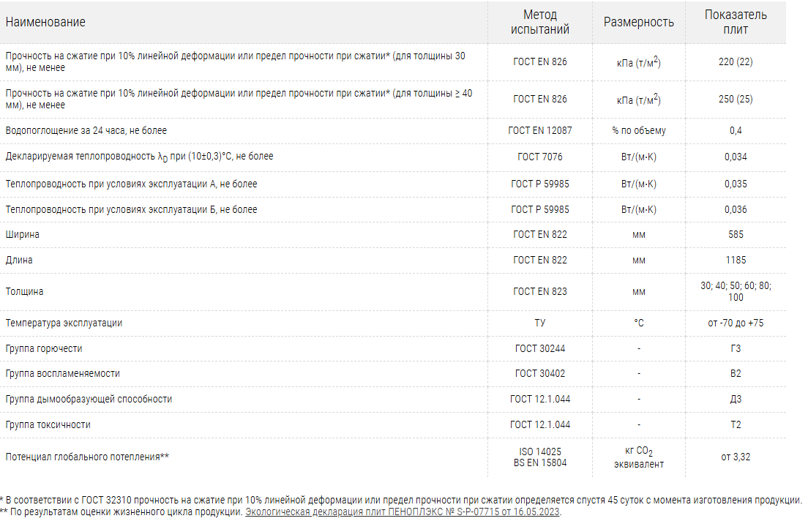808x532 pixels.
Task: Click the Д3 smoke group value
Action: pyautogui.click(x=736, y=399)
